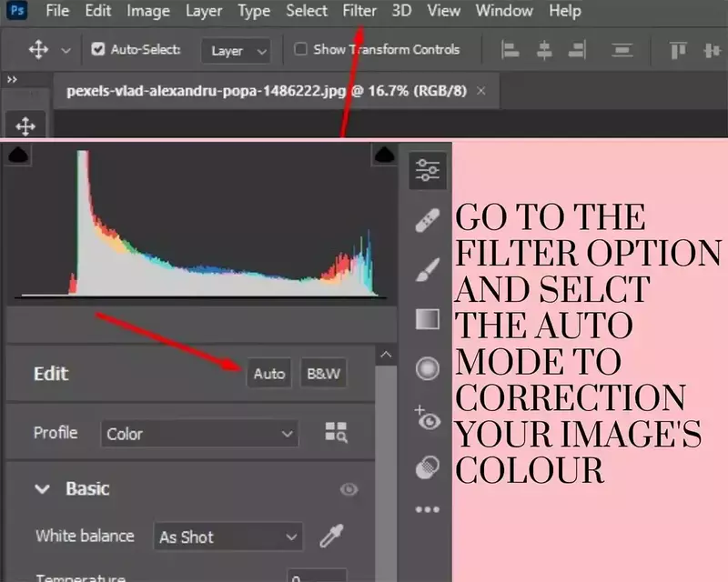The height and width of the screenshot is (582, 728).
Task: Collapse the Basic section chevron
Action: click(42, 488)
